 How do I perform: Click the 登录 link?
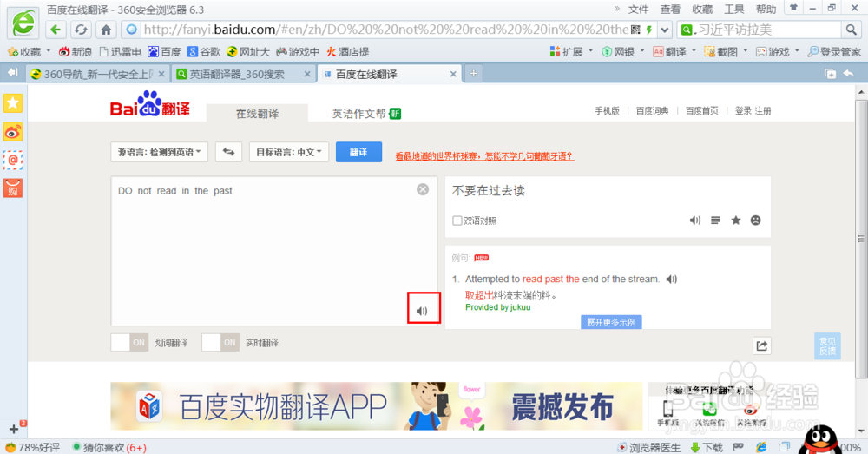point(743,111)
